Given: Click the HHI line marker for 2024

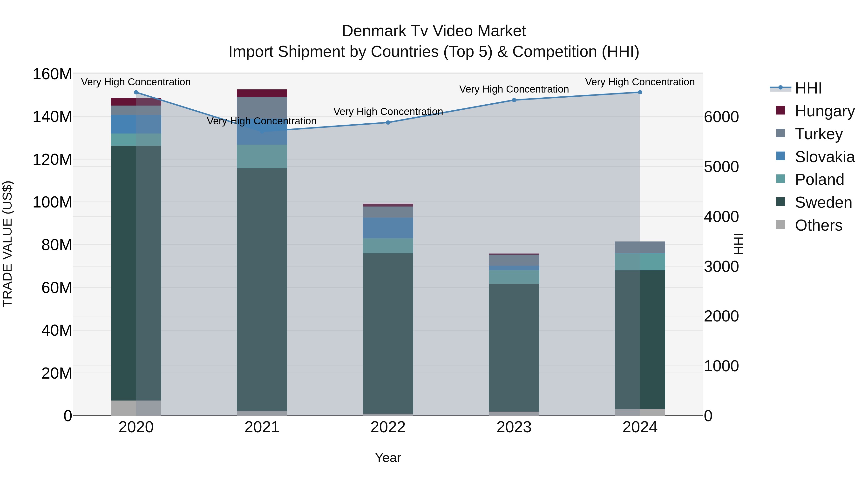Looking at the screenshot, I should pyautogui.click(x=640, y=92).
